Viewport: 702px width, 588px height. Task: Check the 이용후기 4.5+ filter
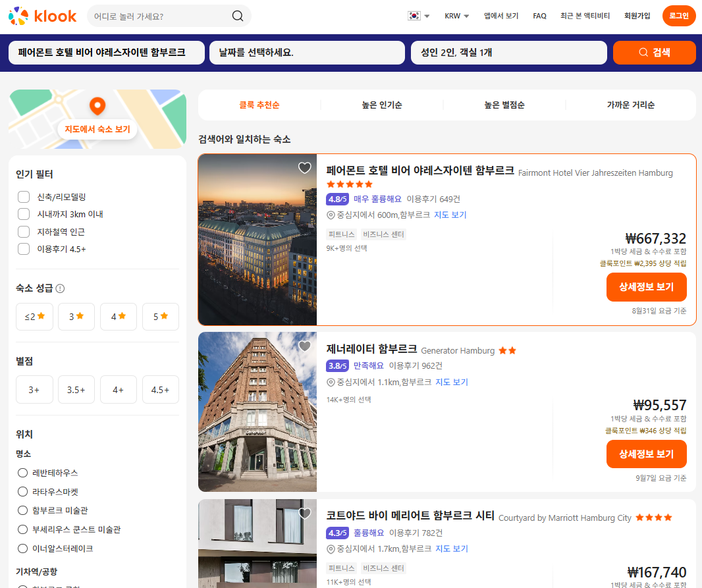click(24, 249)
